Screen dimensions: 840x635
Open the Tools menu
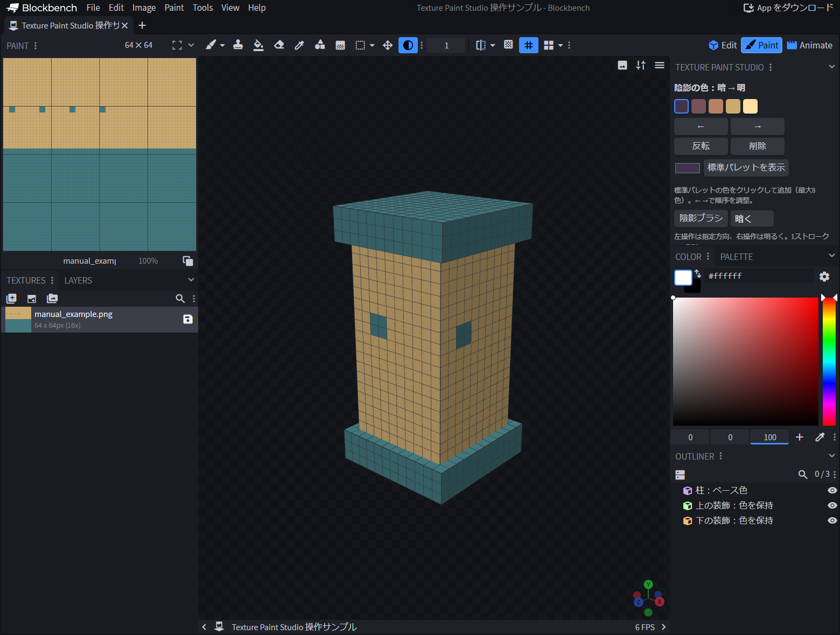203,8
